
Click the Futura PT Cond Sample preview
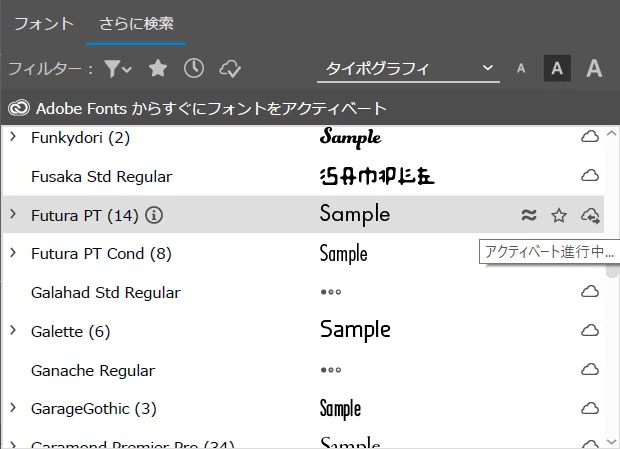pyautogui.click(x=343, y=253)
